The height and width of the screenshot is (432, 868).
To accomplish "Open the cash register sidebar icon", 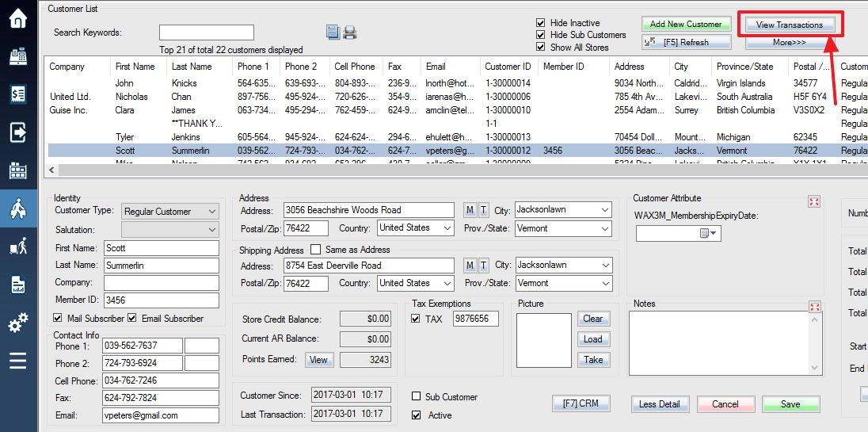I will click(17, 56).
